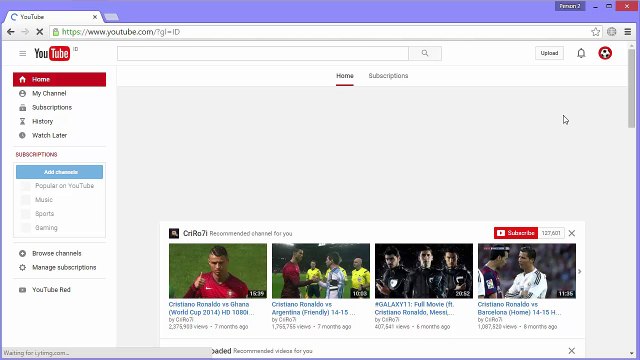Click Manage subscriptions link

[64, 267]
